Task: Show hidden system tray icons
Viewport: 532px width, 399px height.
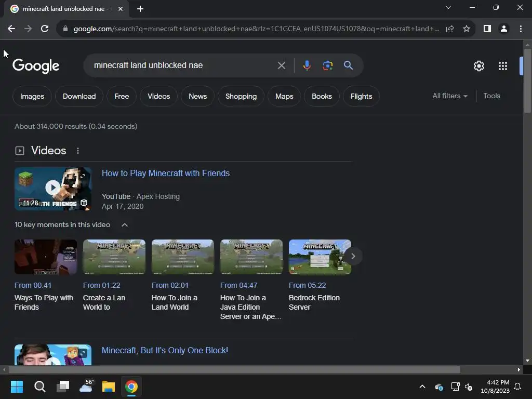Action: pos(422,387)
